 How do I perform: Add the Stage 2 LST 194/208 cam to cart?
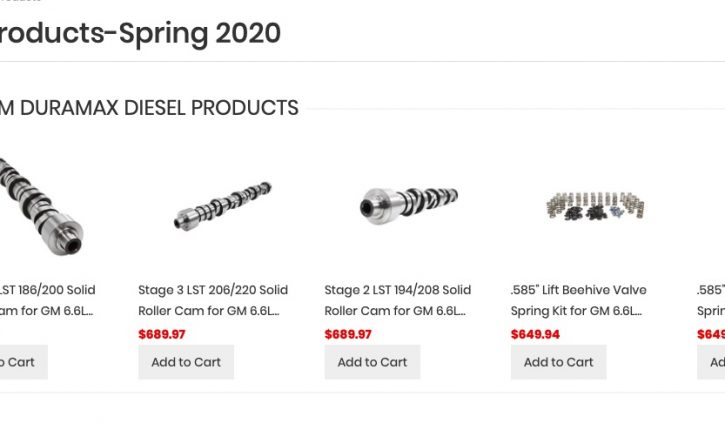pos(372,362)
